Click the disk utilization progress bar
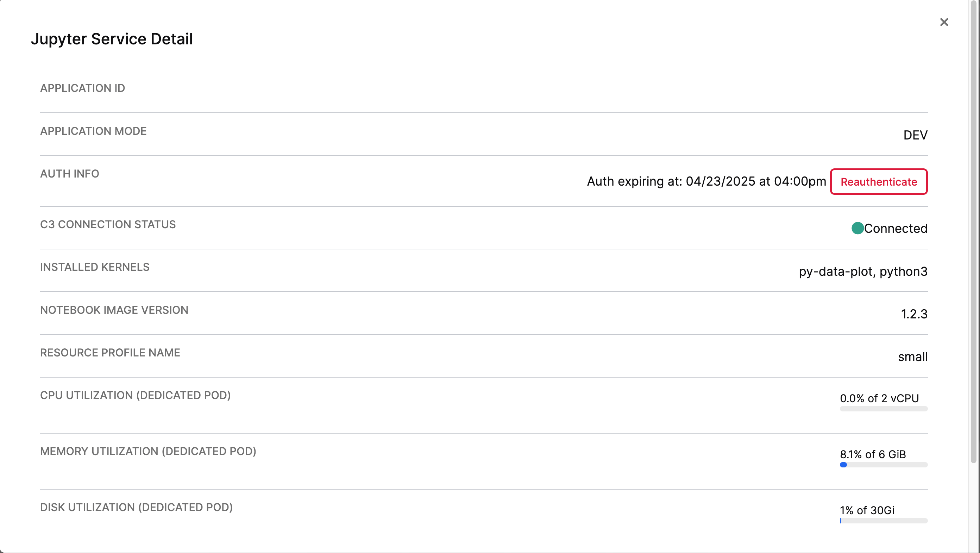Screen dimensions: 980x553 point(883,520)
